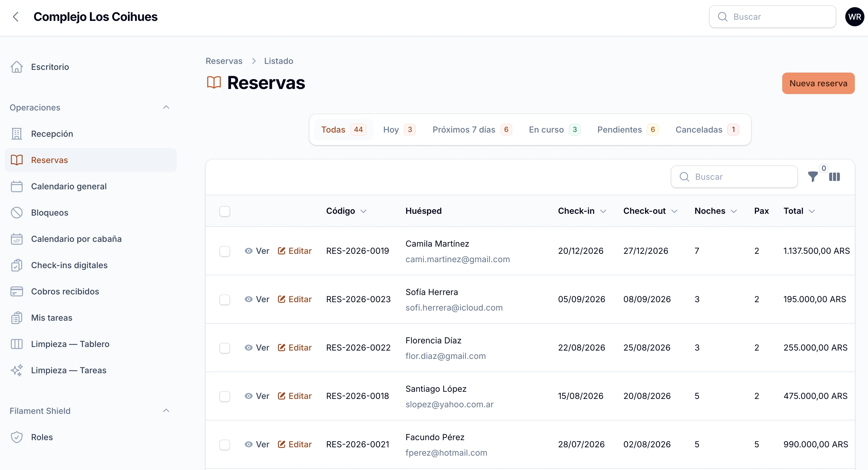
Task: Select the Todas tab
Action: click(343, 130)
